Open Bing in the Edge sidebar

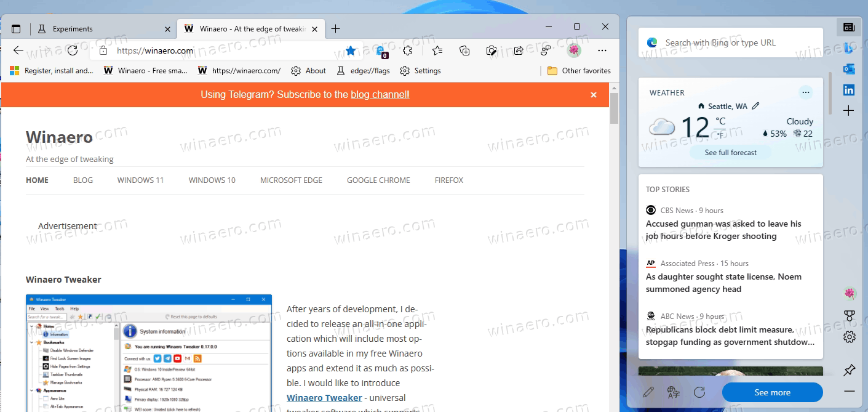tap(849, 47)
